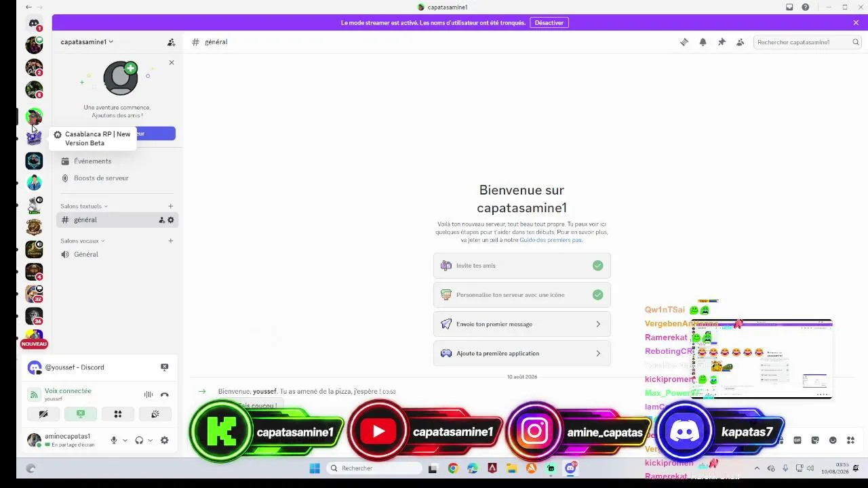Screen dimensions: 868x488
Task: Open the Ajoute ta première application step
Action: 522,353
